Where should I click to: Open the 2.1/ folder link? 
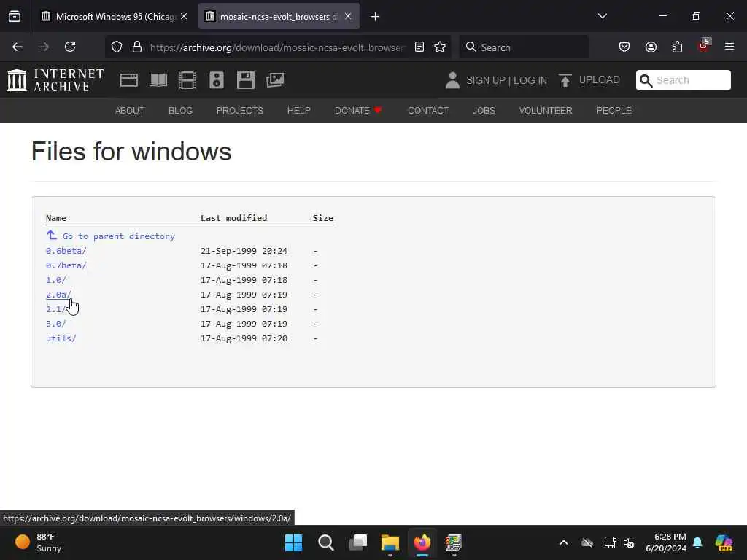55,309
